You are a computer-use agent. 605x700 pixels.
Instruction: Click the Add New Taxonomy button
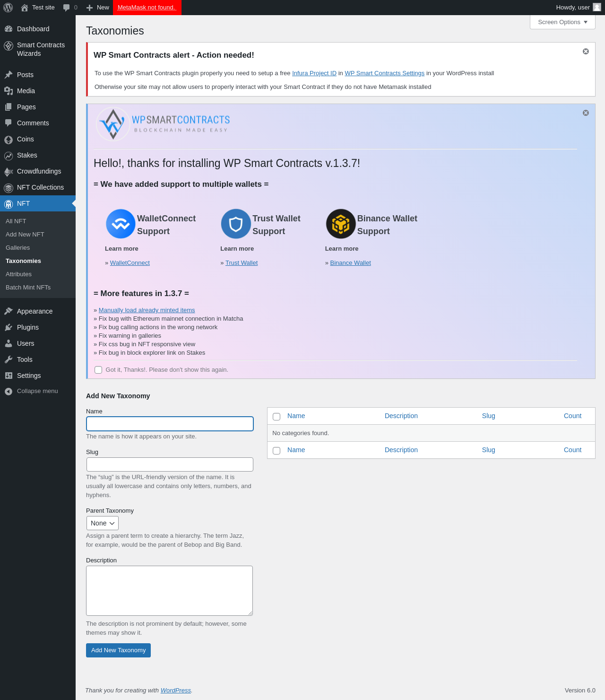pyautogui.click(x=118, y=650)
